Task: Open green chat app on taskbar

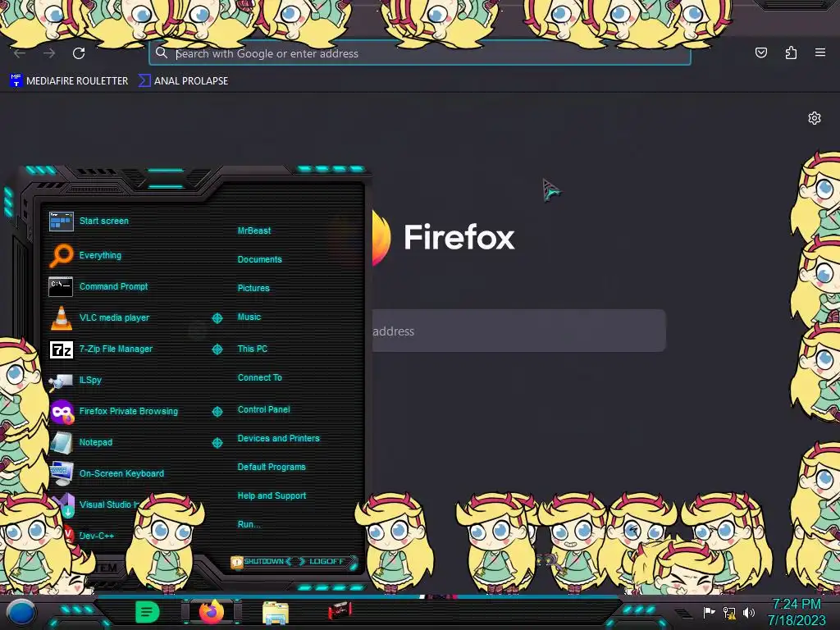Action: (148, 612)
